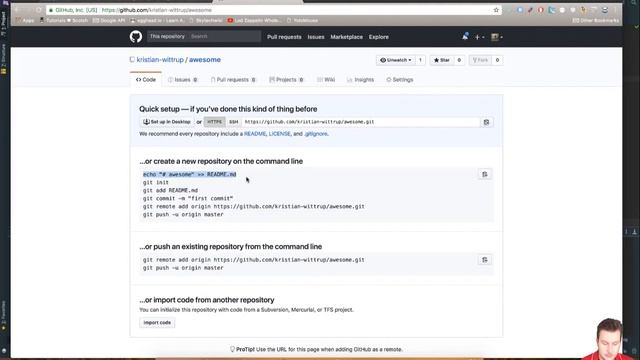Open the Google API bookmark
Screen dimensions: 640x360
[x=109, y=20]
